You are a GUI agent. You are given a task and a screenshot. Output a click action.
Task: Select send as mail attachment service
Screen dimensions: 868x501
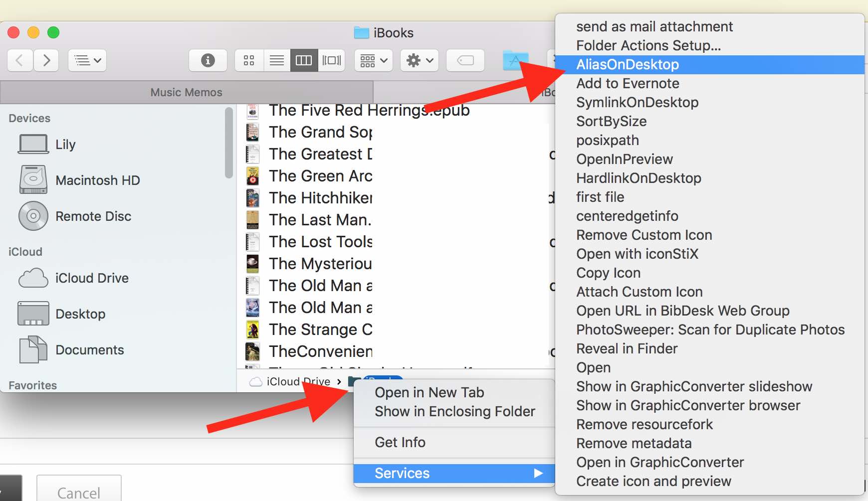pos(709,26)
